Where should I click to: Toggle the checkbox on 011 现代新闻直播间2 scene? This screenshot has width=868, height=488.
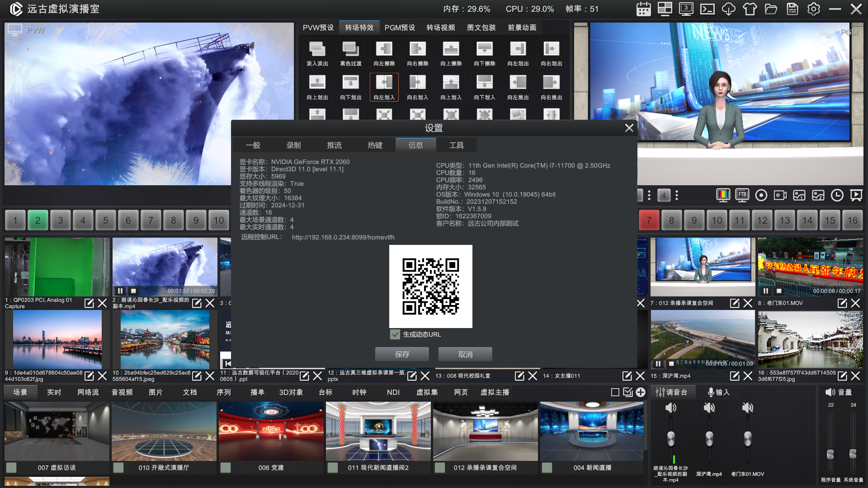coord(333,468)
